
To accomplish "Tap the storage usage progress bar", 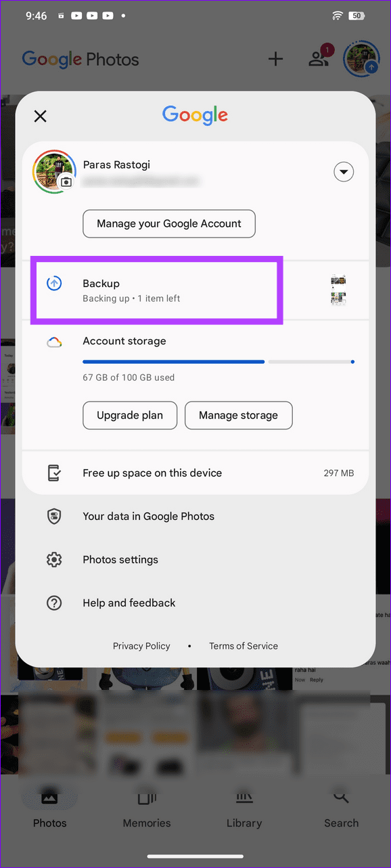I will [218, 362].
